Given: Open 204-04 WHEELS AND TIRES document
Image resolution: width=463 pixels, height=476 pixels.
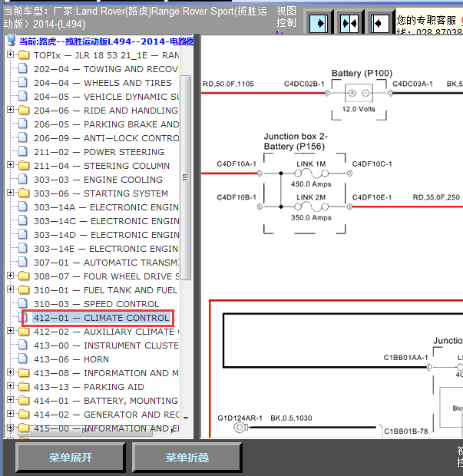Looking at the screenshot, I should pos(103,83).
